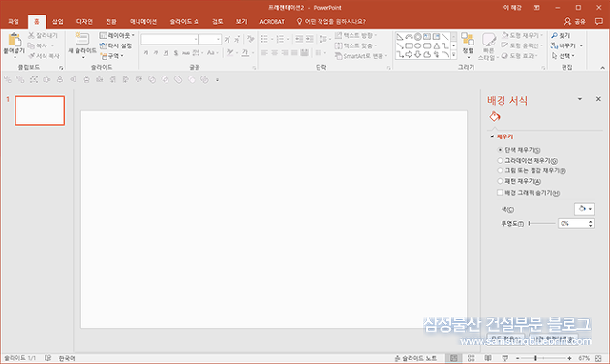Viewport: 610px width, 364px height.
Task: Switch to the ACROBAT tab
Action: coord(272,21)
